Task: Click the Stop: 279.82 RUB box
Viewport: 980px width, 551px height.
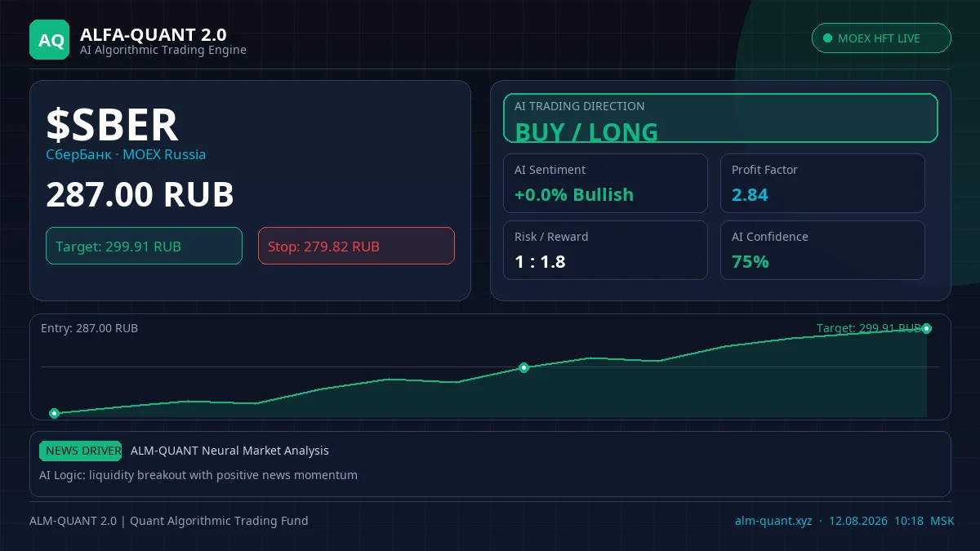Action: (356, 246)
